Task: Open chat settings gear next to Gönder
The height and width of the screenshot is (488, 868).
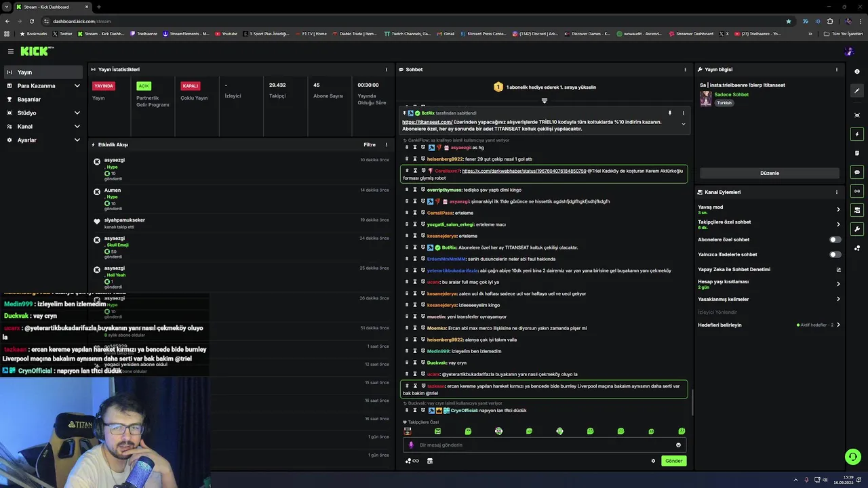Action: [x=653, y=461]
